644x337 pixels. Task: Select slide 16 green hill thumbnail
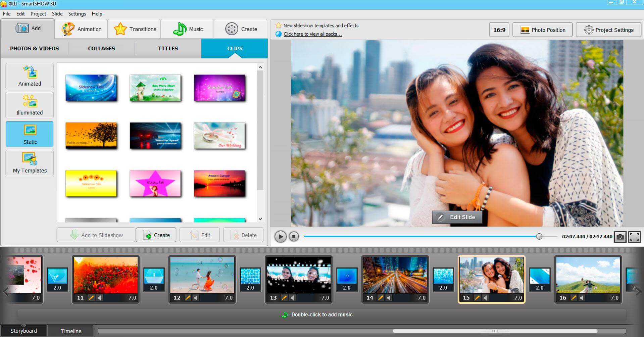[x=588, y=275]
